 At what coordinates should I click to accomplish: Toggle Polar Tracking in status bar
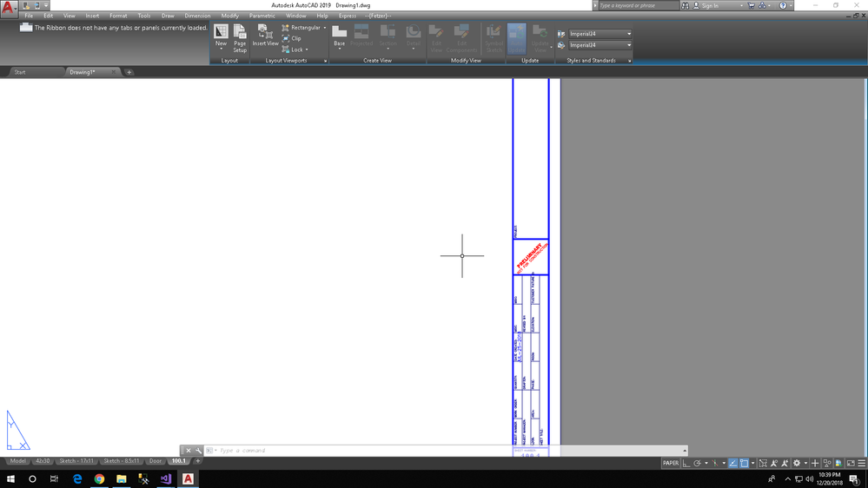(698, 463)
